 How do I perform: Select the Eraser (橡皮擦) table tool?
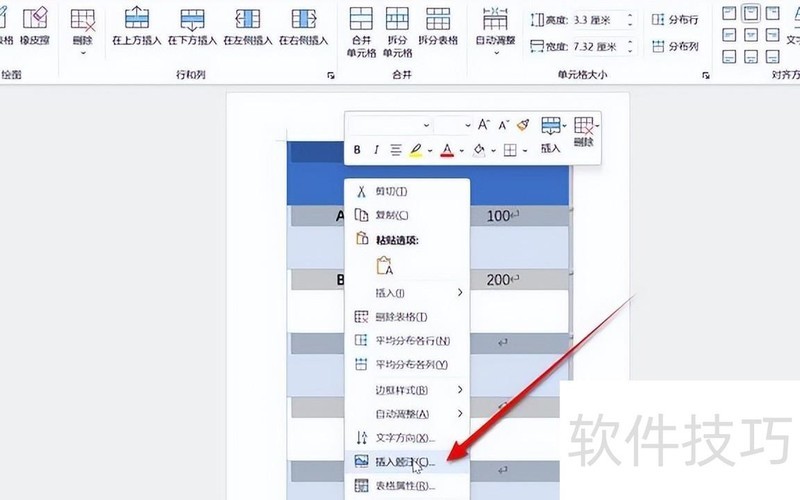(35, 26)
